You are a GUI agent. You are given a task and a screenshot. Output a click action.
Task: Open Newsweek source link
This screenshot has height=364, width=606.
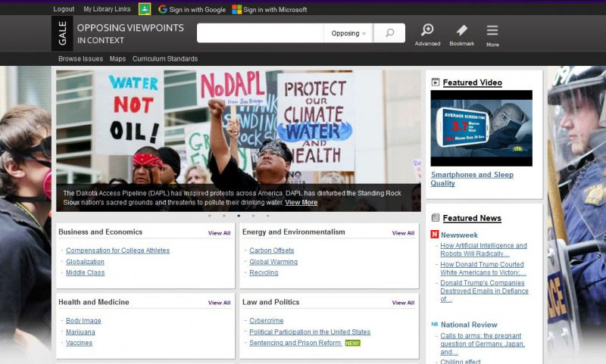tap(459, 235)
